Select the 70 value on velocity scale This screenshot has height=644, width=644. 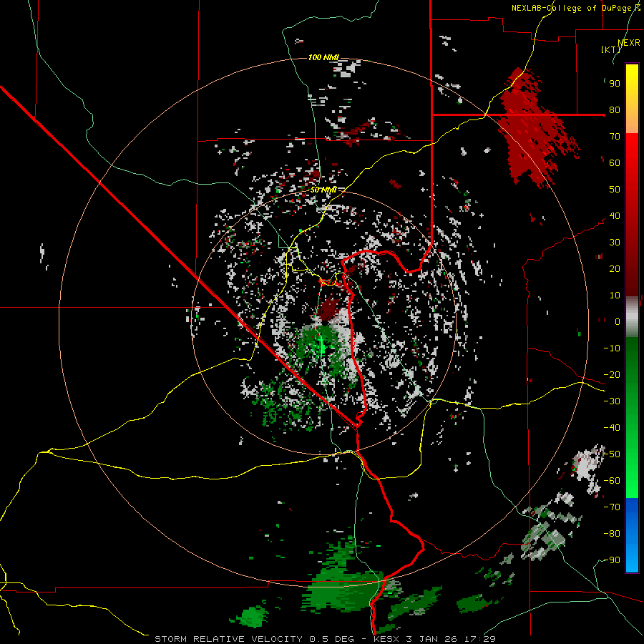point(615,137)
